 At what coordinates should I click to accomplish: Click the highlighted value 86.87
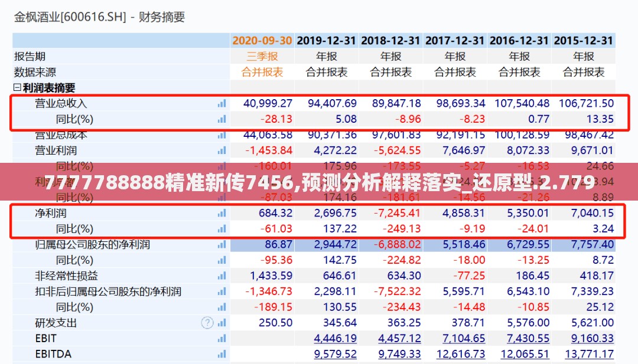279,245
